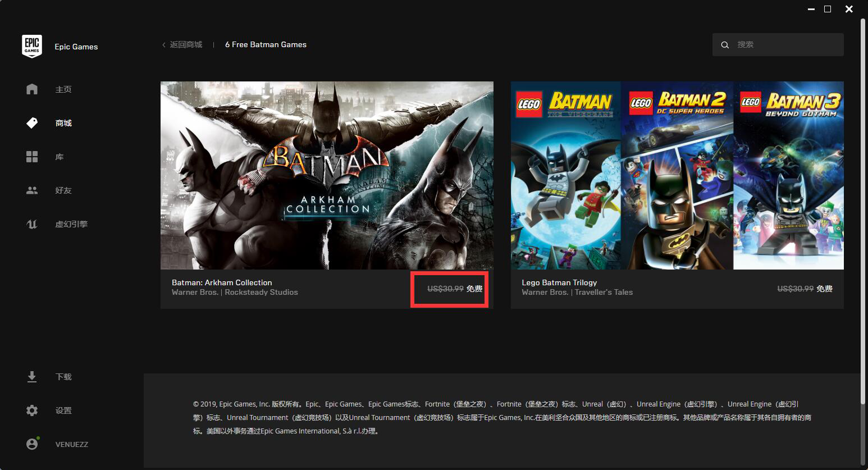This screenshot has height=470, width=868.
Task: Click Warner Bros. | Traveller's Tales text
Action: [577, 292]
